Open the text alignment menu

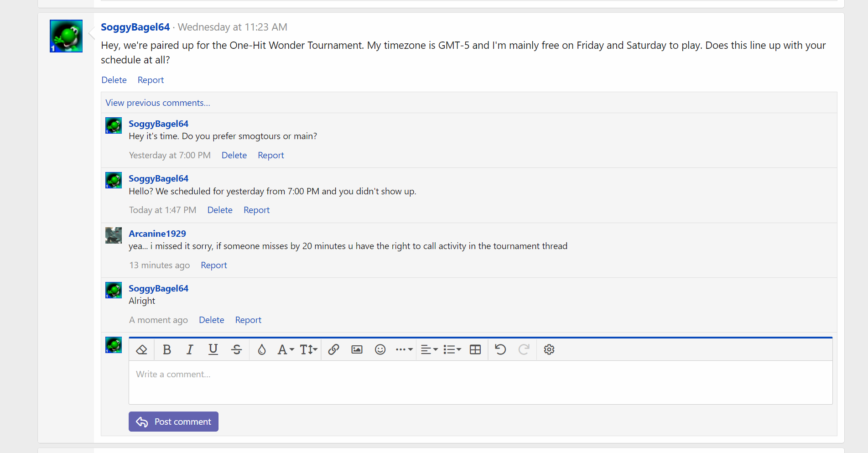pos(429,349)
